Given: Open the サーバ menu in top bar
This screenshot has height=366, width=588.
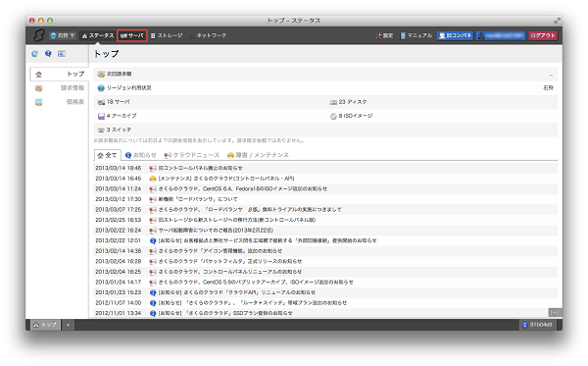Looking at the screenshot, I should pos(132,35).
